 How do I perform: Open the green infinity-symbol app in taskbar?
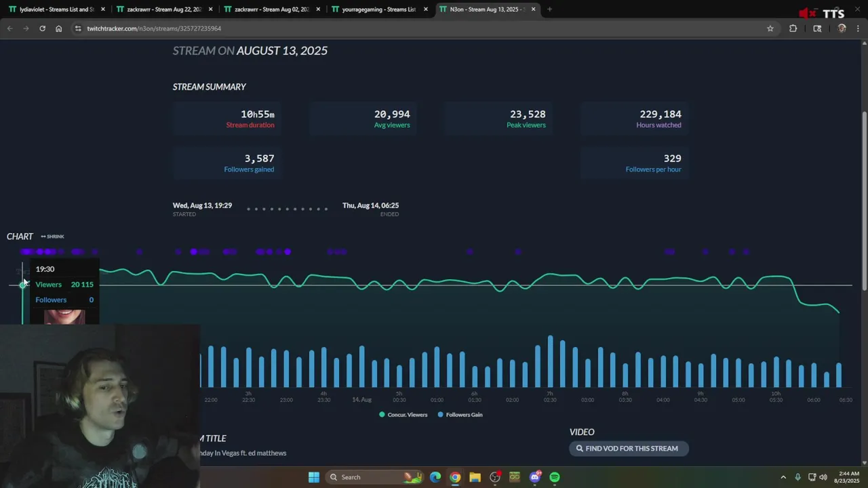[515, 477]
